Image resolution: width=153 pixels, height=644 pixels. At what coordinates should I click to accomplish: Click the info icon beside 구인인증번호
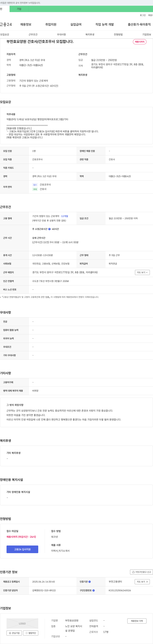94,590
